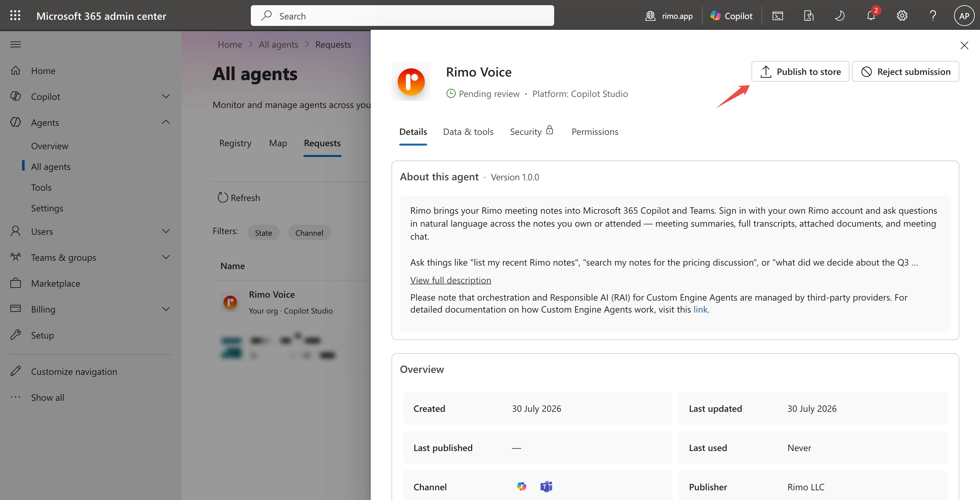
Task: Open Marketplace in sidebar
Action: (x=55, y=283)
